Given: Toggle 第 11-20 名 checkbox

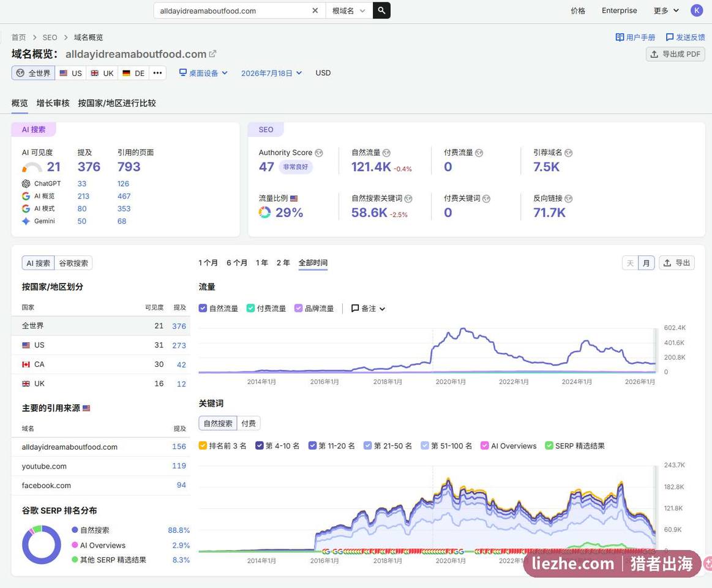Looking at the screenshot, I should pyautogui.click(x=312, y=445).
